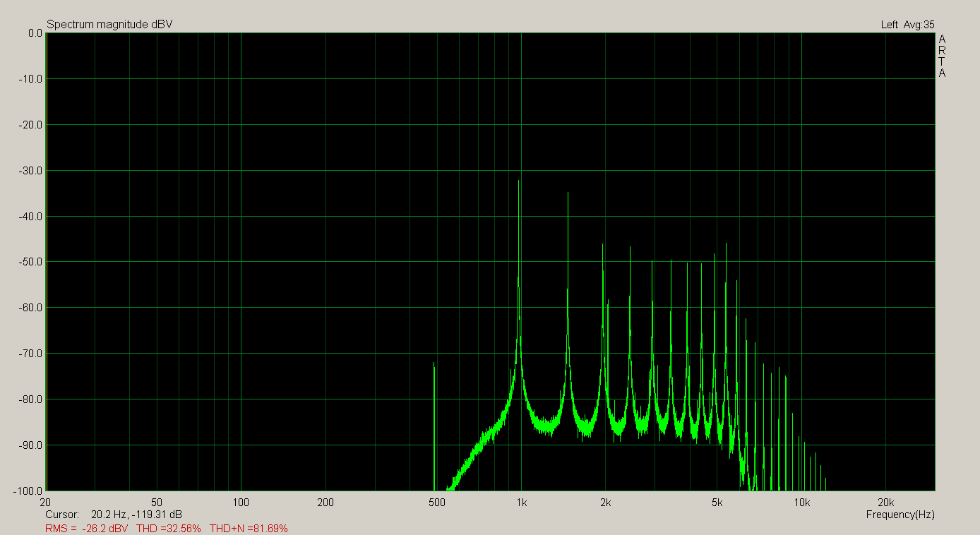Image resolution: width=980 pixels, height=535 pixels.
Task: Click the -90.0 dB axis label
Action: point(30,445)
